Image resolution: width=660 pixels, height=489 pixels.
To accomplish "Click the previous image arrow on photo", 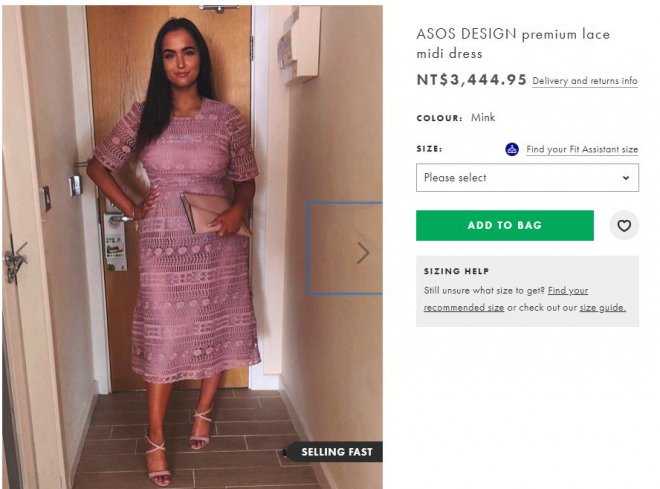I will point(21,252).
